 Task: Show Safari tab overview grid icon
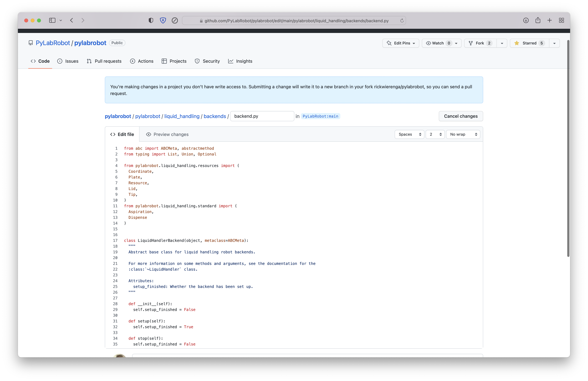pyautogui.click(x=561, y=20)
